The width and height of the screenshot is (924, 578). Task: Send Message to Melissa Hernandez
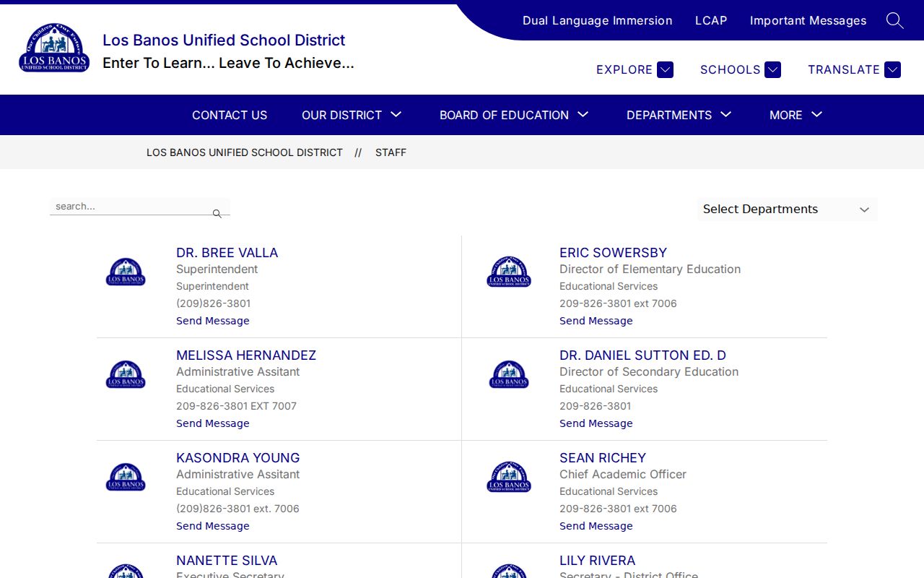click(x=213, y=423)
